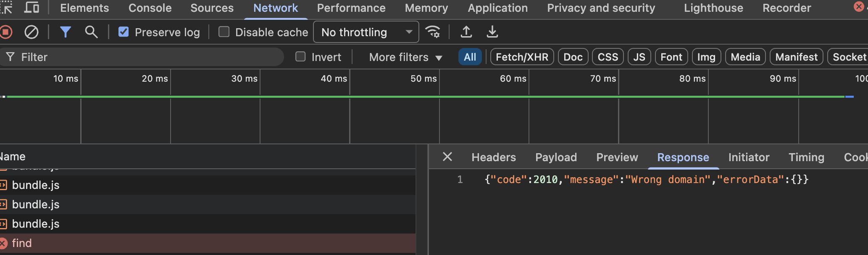
Task: Click the import HAR upload icon
Action: point(466,32)
